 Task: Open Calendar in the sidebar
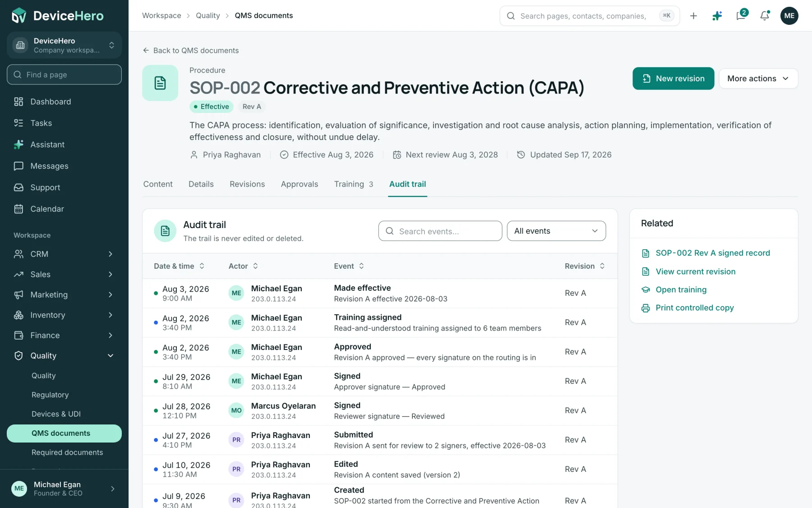64,209
